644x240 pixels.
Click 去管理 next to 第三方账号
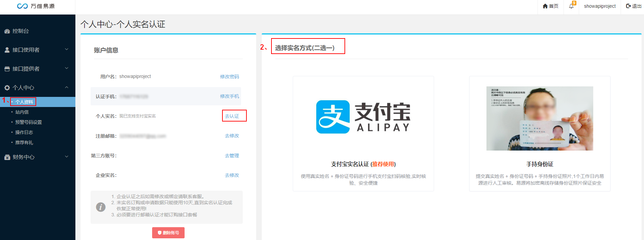coord(232,156)
